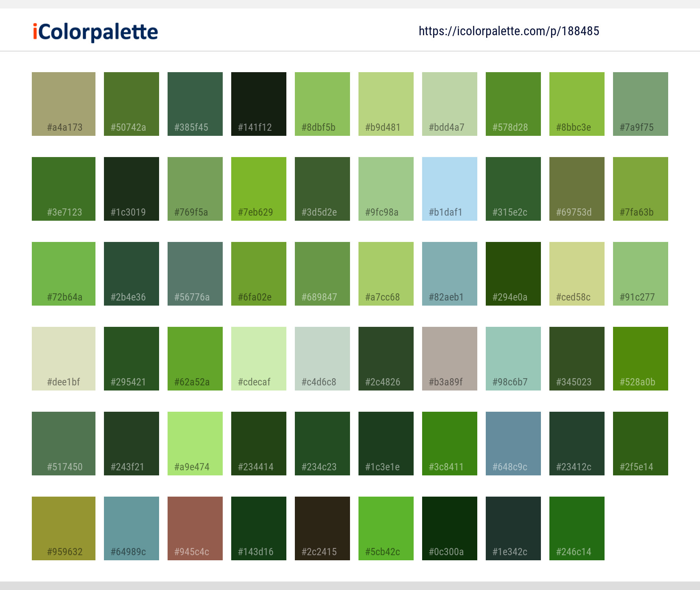This screenshot has width=700, height=590.
Task: Choose the #98c6b7 swatch
Action: click(513, 359)
